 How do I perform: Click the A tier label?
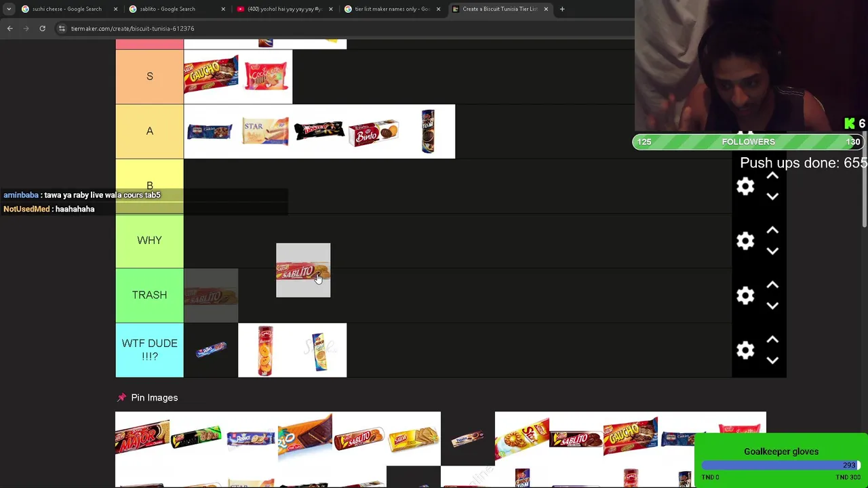(149, 131)
